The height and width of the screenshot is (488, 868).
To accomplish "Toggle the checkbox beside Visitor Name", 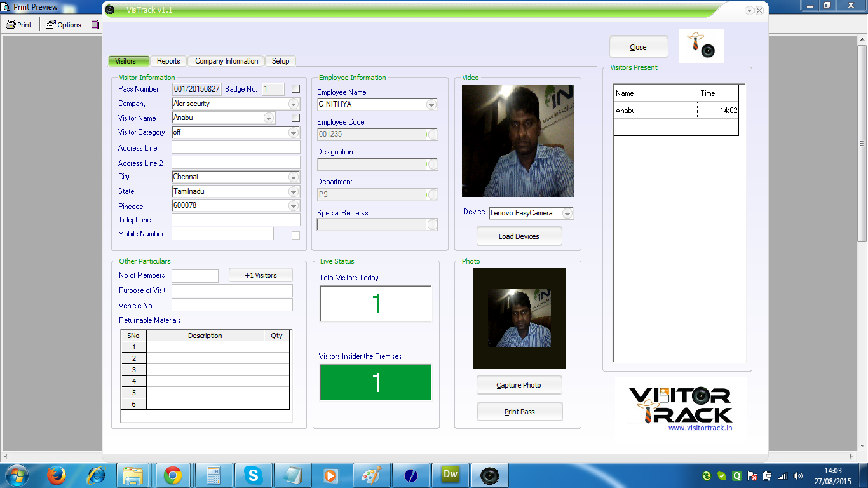I will pyautogui.click(x=295, y=118).
